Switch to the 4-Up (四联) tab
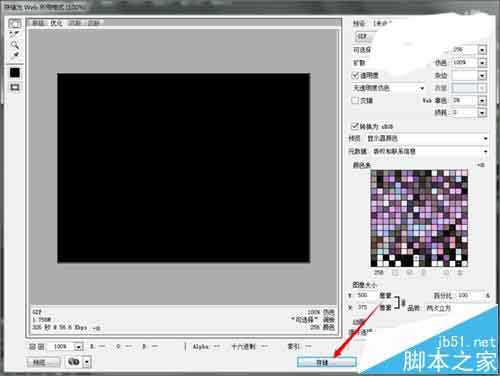500x376 pixels. [x=94, y=23]
